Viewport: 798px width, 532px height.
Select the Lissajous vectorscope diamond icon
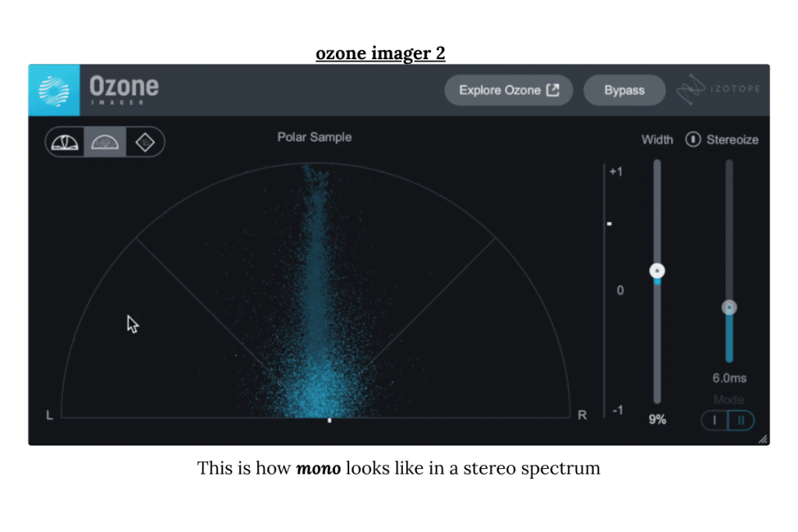(145, 142)
